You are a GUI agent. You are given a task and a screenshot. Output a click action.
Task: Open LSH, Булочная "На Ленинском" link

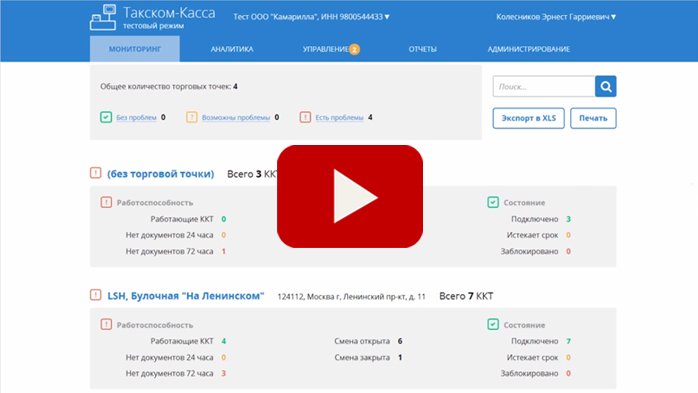coord(186,296)
